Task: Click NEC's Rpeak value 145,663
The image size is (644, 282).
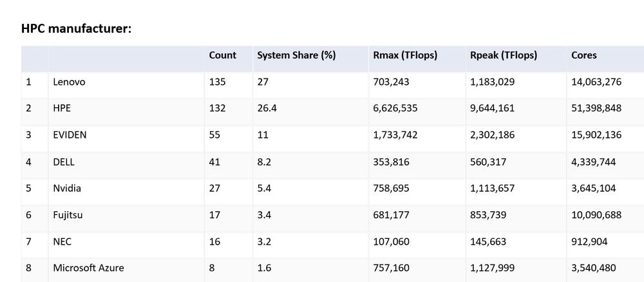Action: tap(488, 241)
